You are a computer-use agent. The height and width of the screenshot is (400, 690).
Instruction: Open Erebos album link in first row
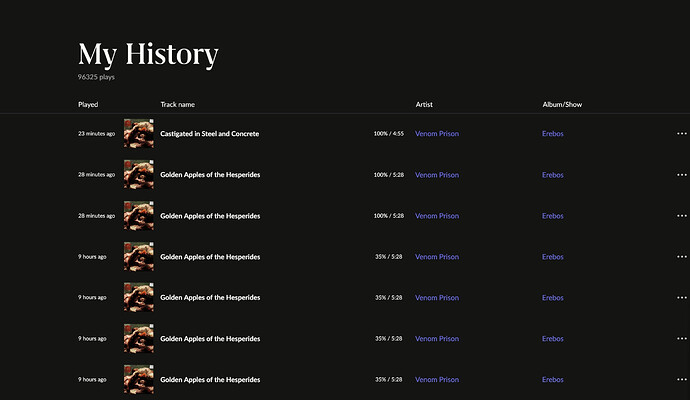click(x=553, y=134)
